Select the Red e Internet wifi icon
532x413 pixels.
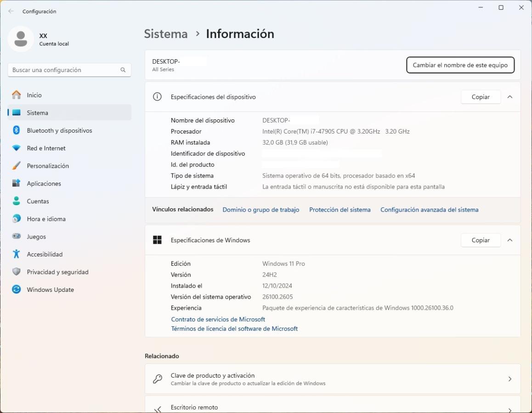coord(17,148)
